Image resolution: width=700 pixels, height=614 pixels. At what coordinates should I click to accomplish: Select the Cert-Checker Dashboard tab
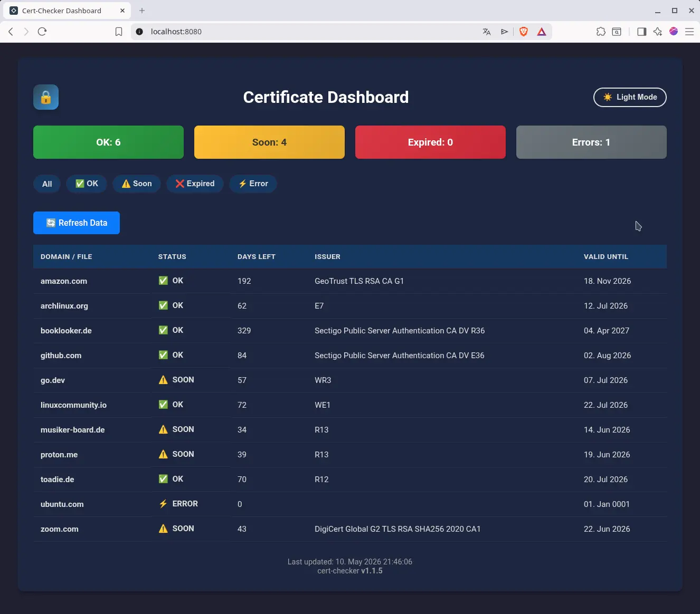68,11
